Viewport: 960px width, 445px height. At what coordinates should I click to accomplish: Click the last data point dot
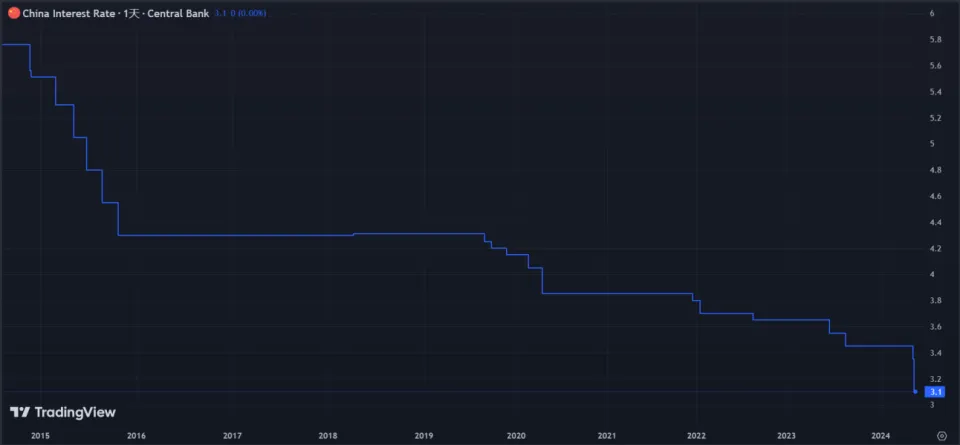[x=916, y=392]
